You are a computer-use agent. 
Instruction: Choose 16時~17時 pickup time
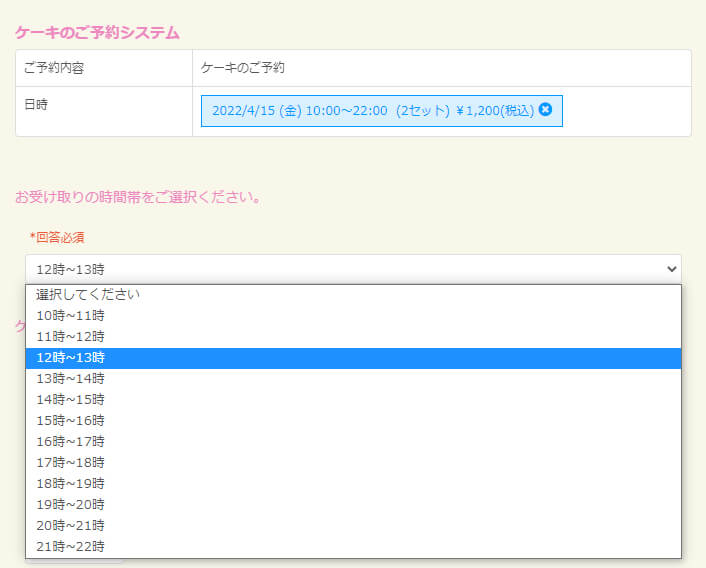point(70,442)
